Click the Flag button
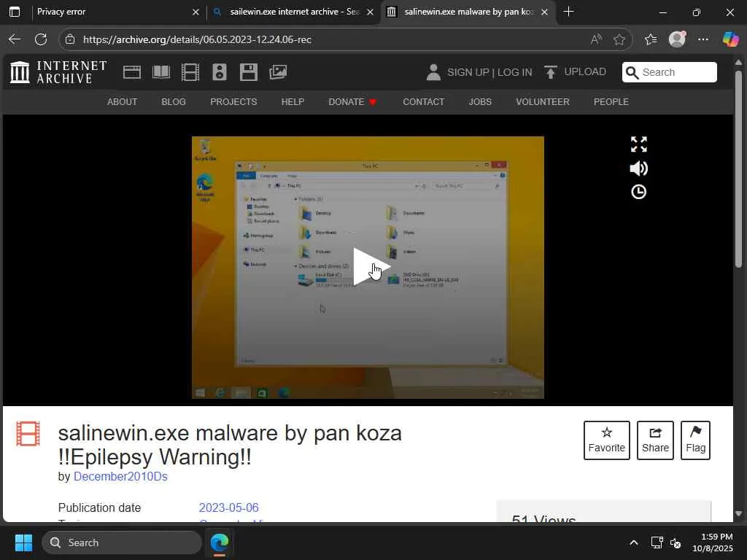The image size is (747, 560). [695, 440]
